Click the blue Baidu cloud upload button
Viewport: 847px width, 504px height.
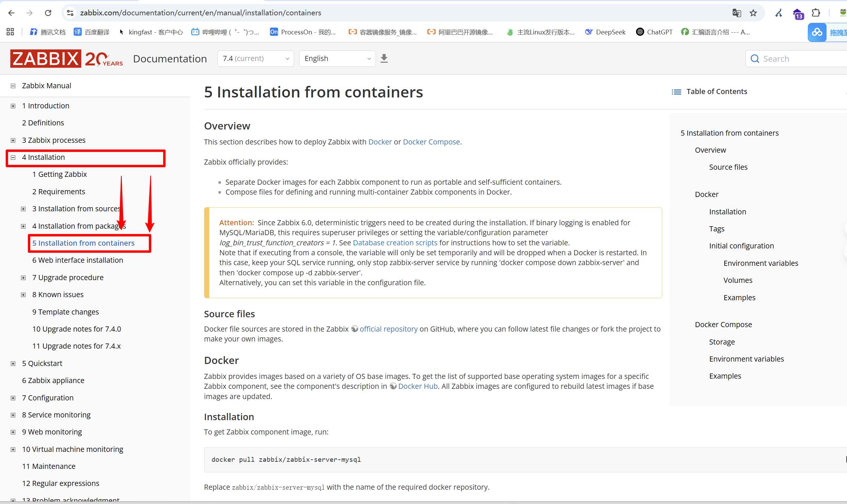817,32
